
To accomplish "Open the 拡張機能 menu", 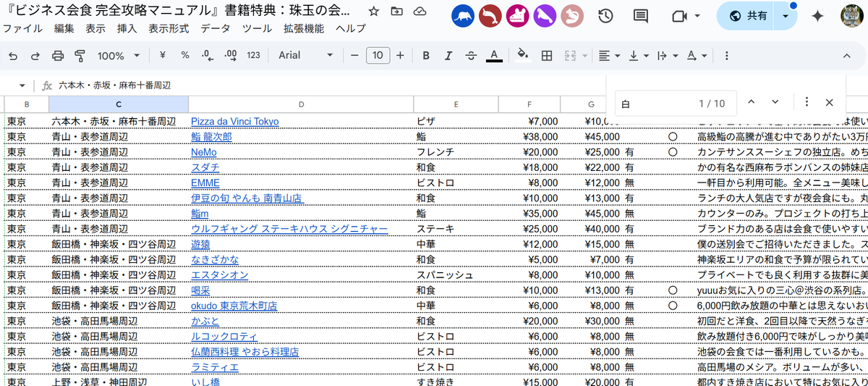I will point(304,28).
